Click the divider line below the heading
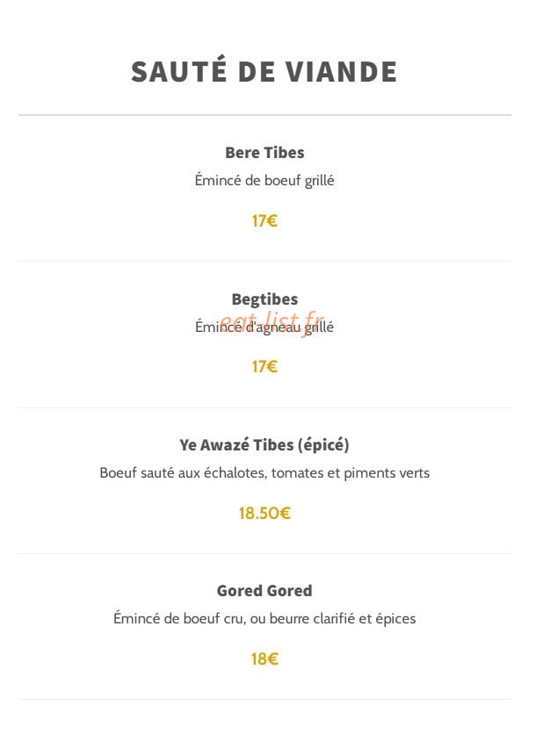This screenshot has height=756, width=543. point(264,115)
